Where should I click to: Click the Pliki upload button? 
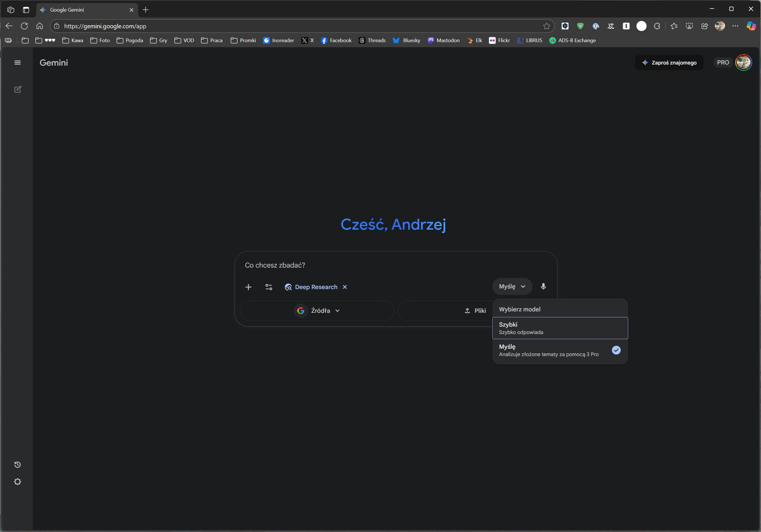click(475, 311)
